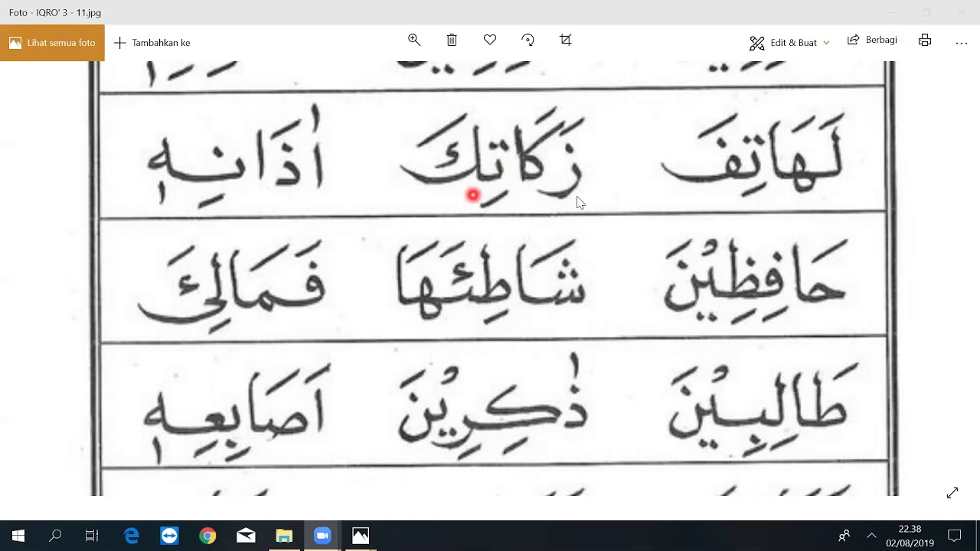Open the Windows Start menu
Screen dimensions: 980x551
(18, 536)
